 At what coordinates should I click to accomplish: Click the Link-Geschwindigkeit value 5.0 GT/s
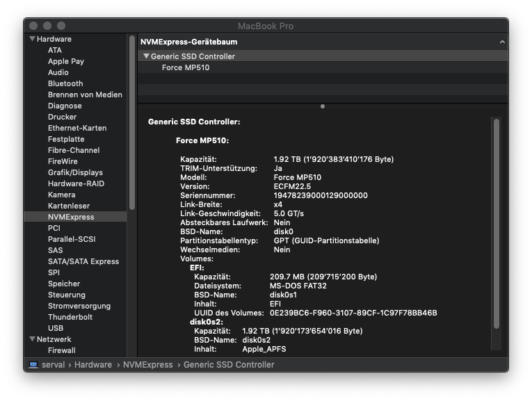pos(289,213)
